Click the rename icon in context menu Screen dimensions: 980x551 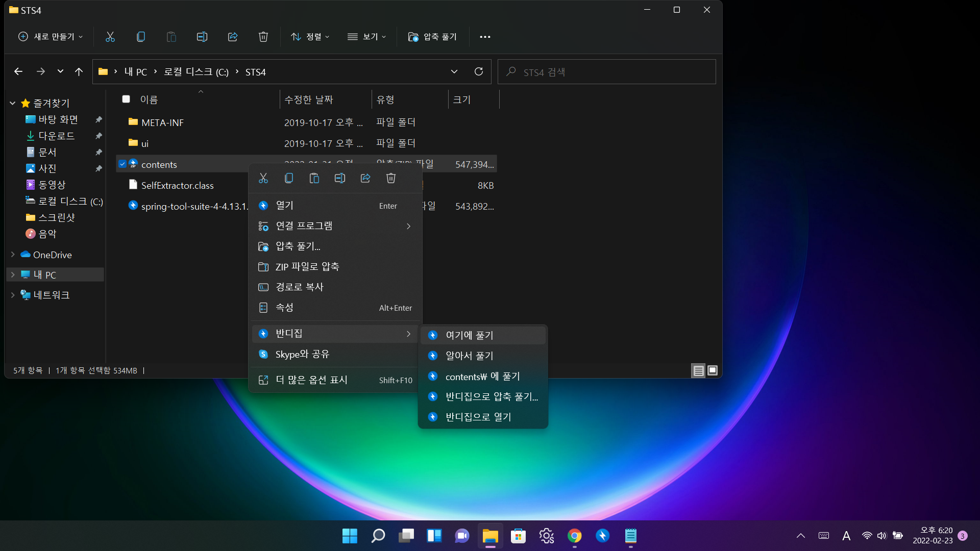(340, 178)
